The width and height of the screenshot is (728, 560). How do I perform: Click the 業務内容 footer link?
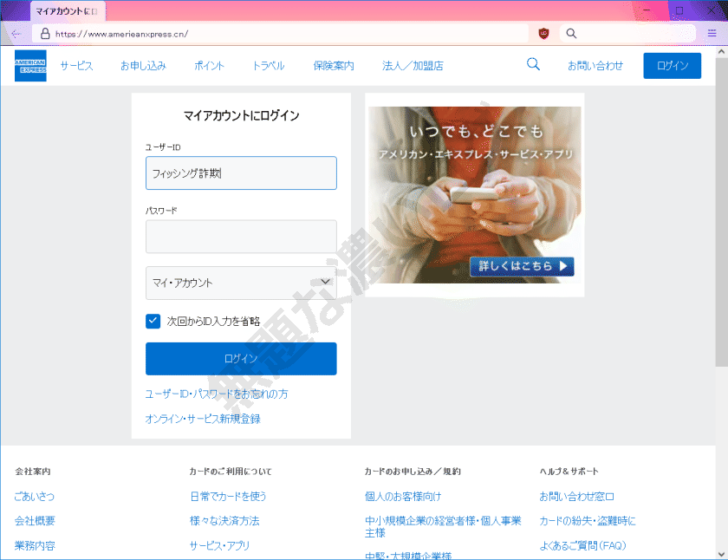(x=35, y=545)
